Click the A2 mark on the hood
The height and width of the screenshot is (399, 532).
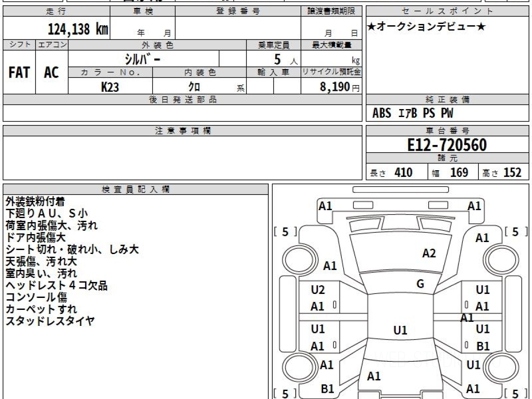coord(429,253)
